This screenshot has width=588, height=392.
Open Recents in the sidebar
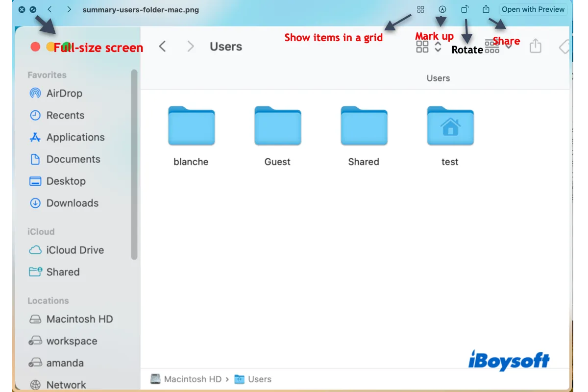point(65,115)
